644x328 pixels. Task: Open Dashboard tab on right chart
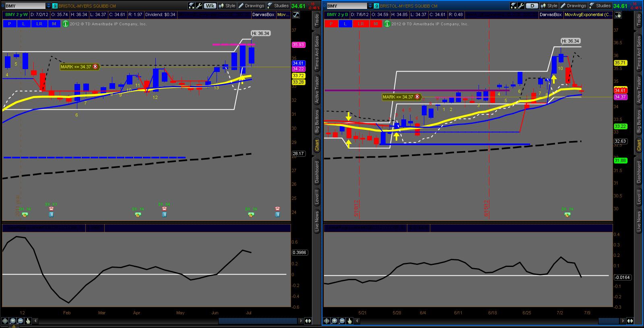tap(639, 172)
